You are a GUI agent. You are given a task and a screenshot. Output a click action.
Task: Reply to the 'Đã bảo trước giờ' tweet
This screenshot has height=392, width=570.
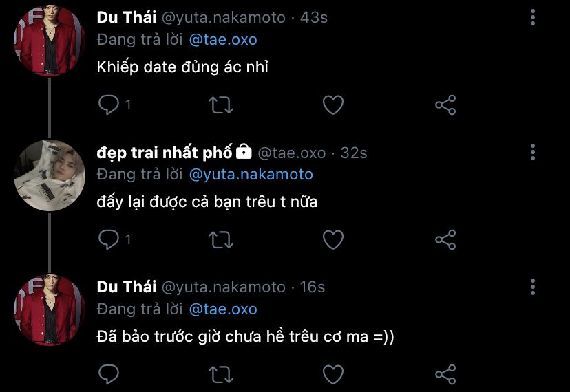(x=109, y=374)
